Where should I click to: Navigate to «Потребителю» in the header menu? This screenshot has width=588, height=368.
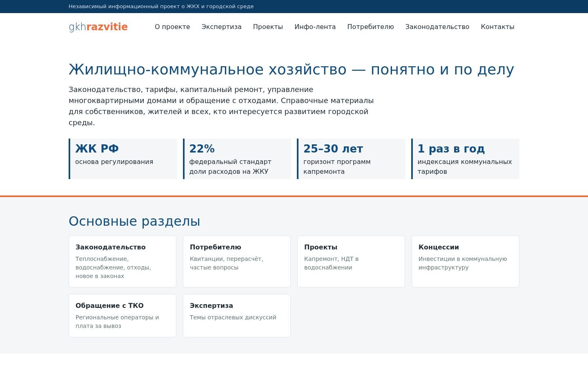click(370, 27)
